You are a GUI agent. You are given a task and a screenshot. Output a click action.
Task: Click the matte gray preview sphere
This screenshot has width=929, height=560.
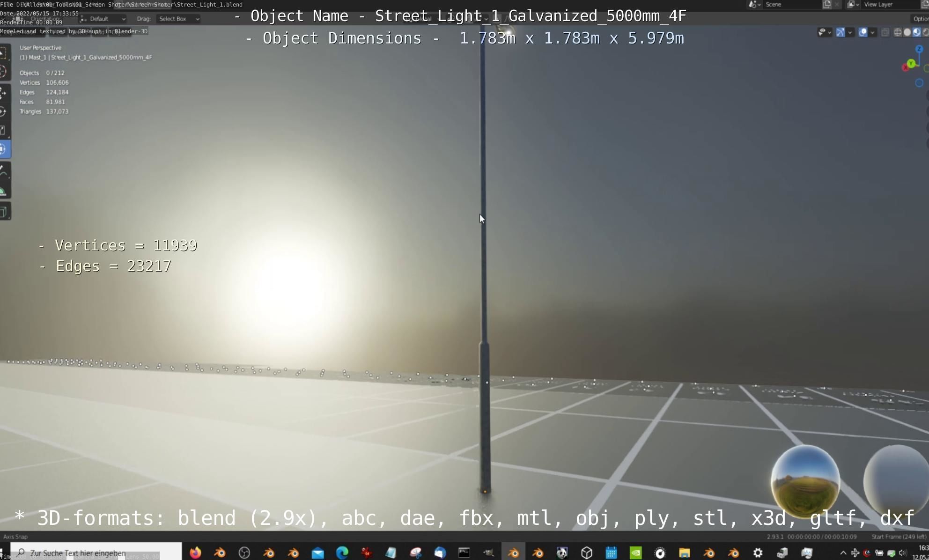pos(896,481)
